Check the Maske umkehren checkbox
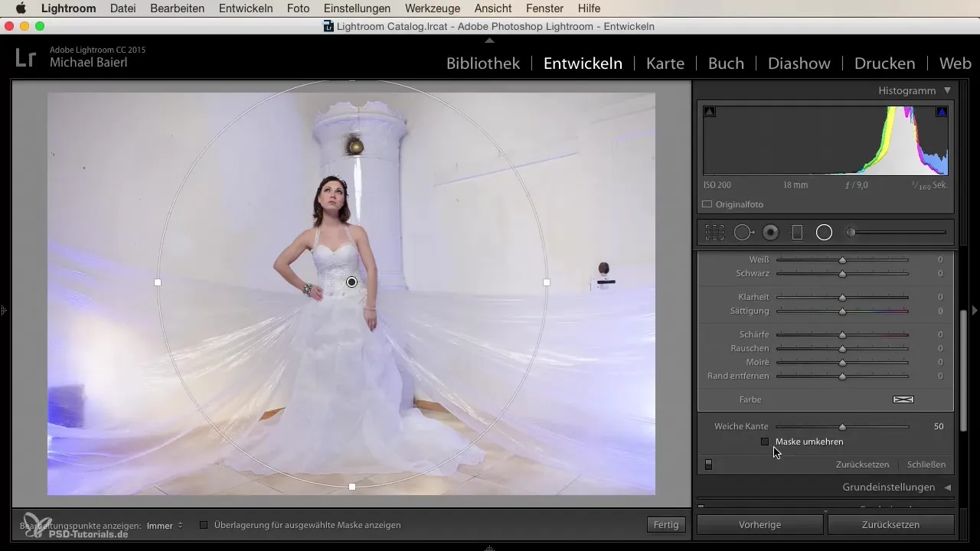This screenshot has height=551, width=980. coord(764,442)
